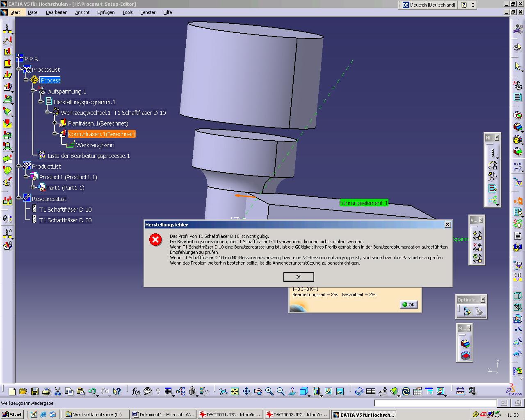Open the Design Table icon
The height and width of the screenshot is (420, 525).
pos(168,391)
